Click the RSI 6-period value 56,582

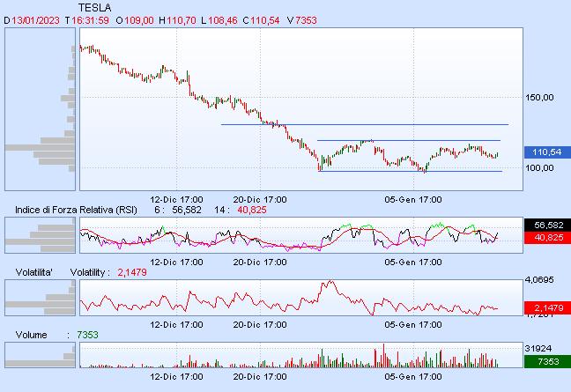[187, 210]
